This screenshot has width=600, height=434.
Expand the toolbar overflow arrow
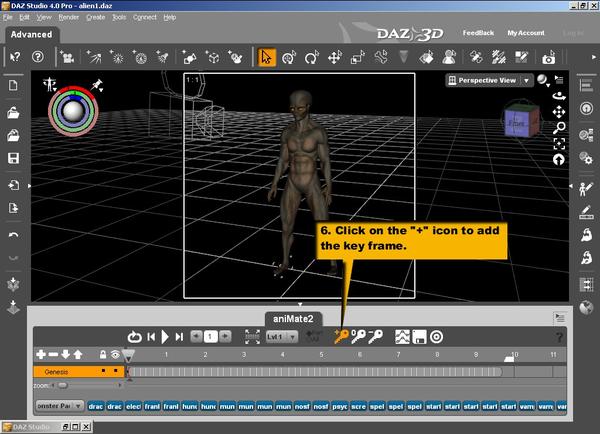[x=594, y=57]
